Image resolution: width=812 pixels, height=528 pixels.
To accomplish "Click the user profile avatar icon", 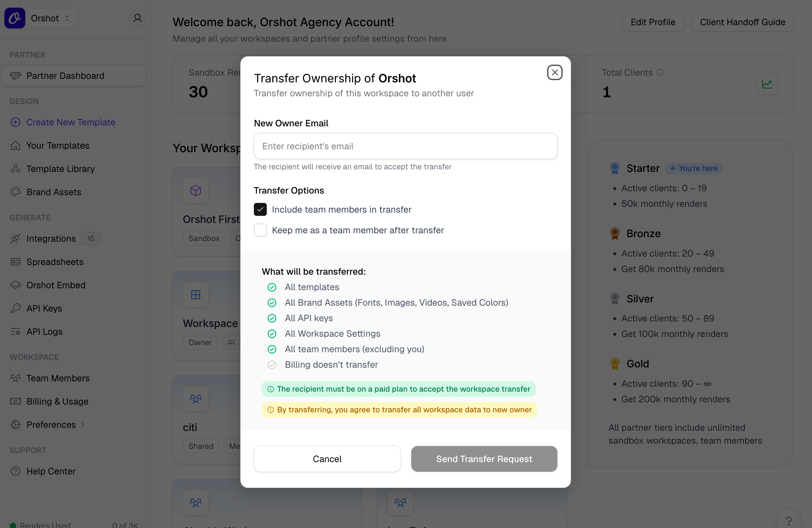I will 138,18.
